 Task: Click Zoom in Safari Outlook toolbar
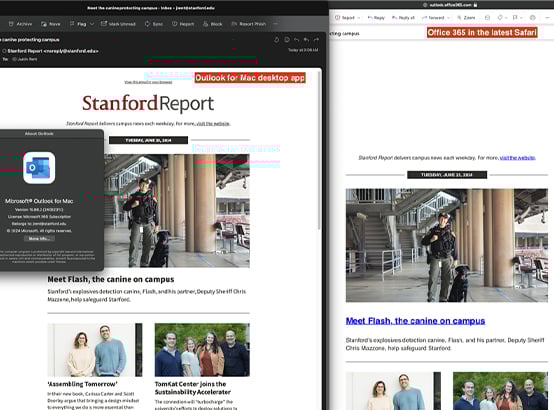pyautogui.click(x=466, y=18)
